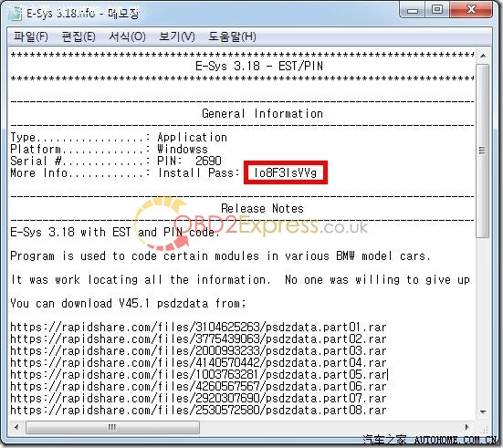Click the 'E-Sys 3.18 - EST/PIN' title line
This screenshot has height=448, width=503.
point(259,66)
